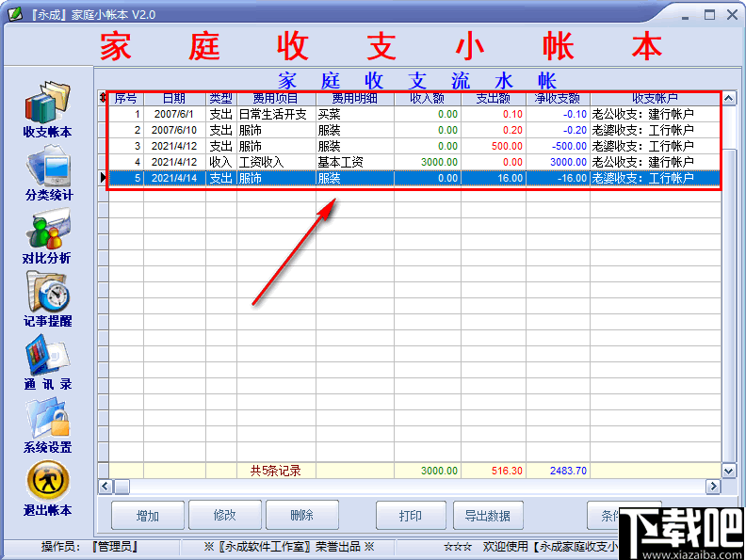Click the 删除 button
The height and width of the screenshot is (560, 746).
click(302, 515)
